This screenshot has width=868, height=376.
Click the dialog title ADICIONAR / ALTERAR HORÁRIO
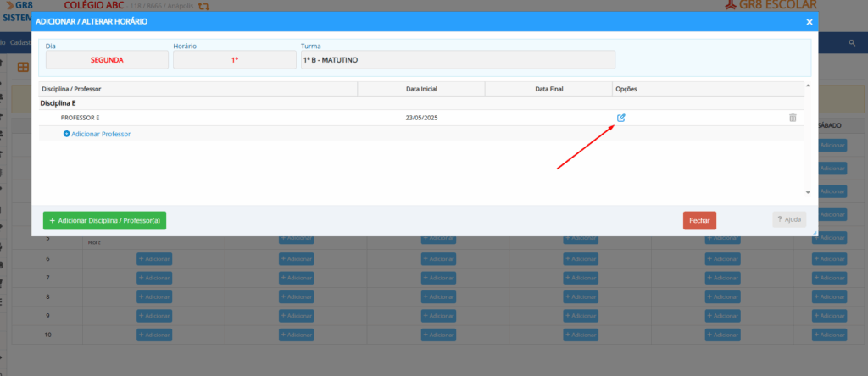click(x=92, y=22)
